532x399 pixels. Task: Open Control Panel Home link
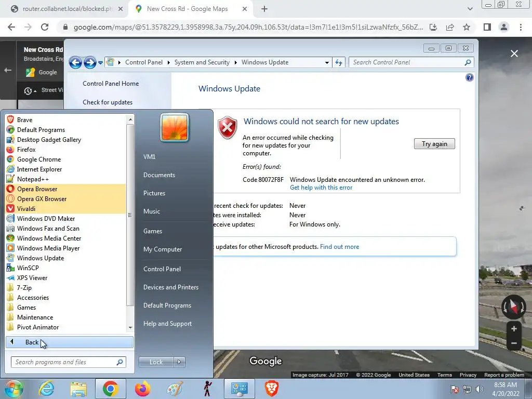(111, 84)
